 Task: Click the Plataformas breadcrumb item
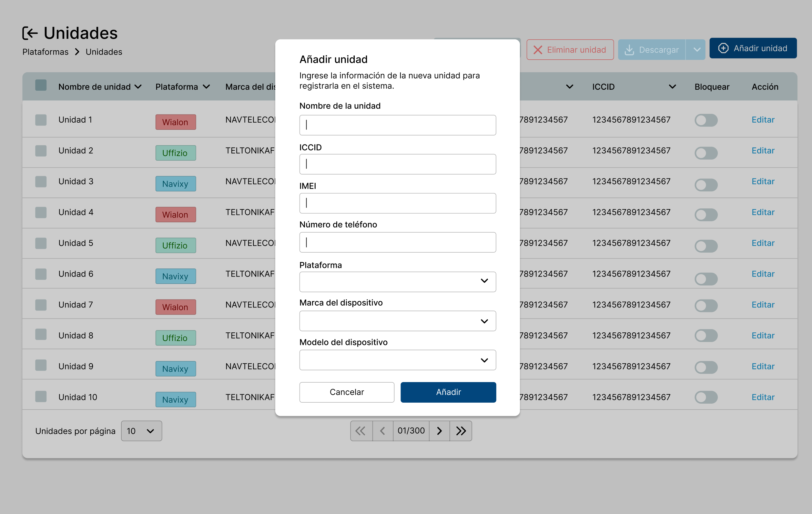pos(45,52)
